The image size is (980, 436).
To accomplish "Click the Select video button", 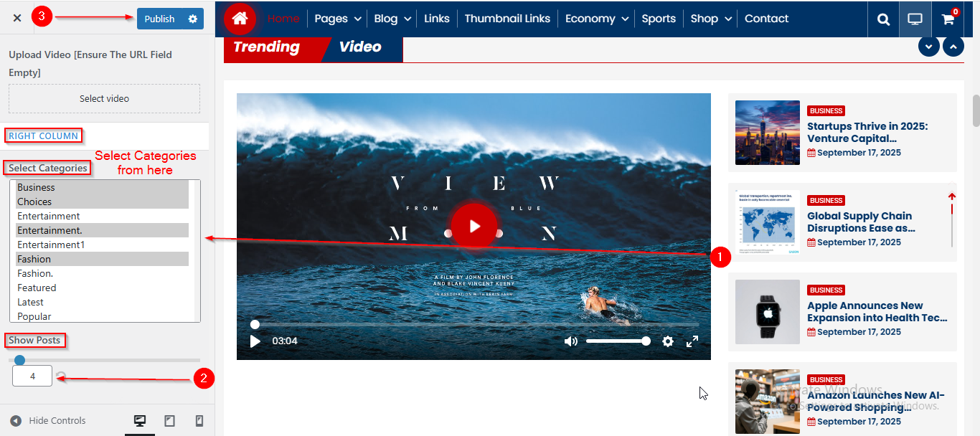I will pyautogui.click(x=104, y=98).
